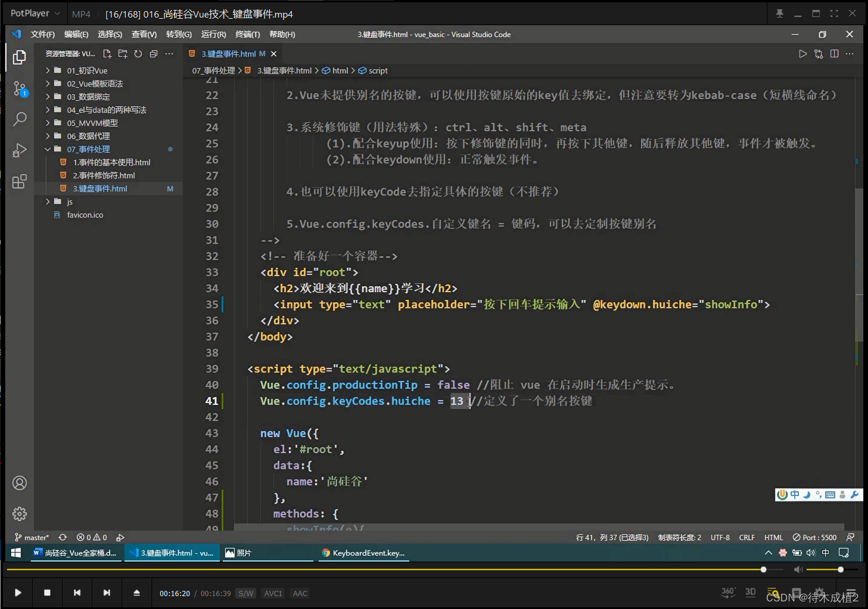Open the Explorer view in activity bar

[19, 57]
